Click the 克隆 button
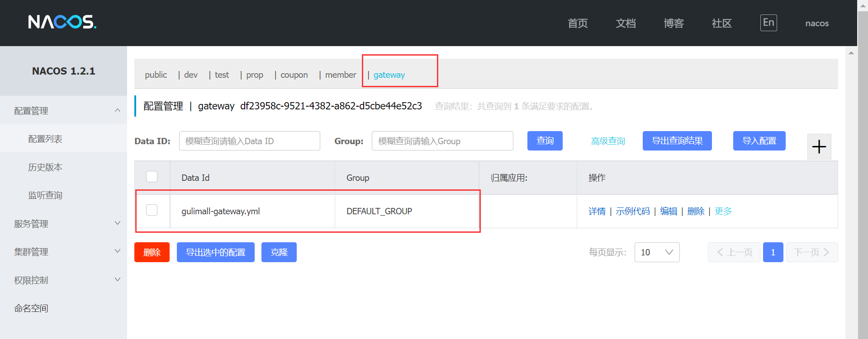 point(279,252)
